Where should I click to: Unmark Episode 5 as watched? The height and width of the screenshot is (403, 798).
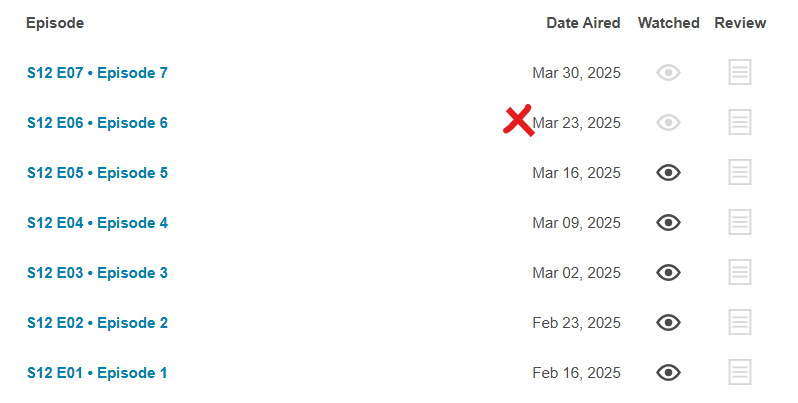(x=668, y=172)
